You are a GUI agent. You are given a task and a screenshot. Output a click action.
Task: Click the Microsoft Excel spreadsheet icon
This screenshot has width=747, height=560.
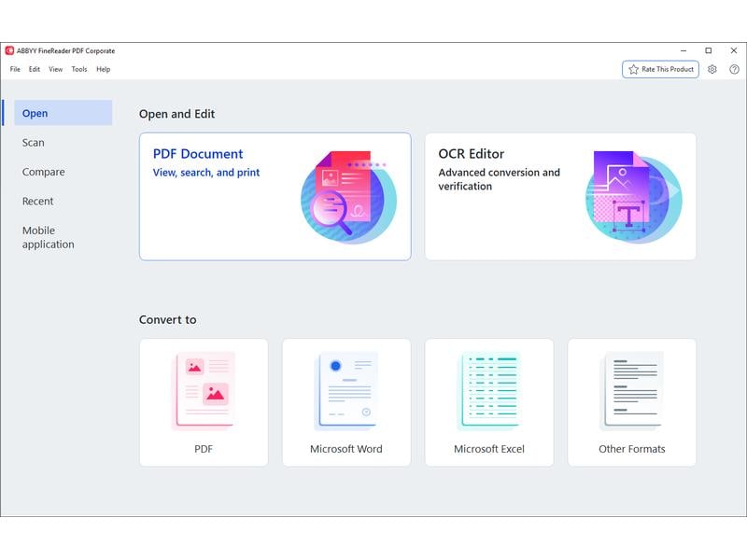pyautogui.click(x=489, y=391)
